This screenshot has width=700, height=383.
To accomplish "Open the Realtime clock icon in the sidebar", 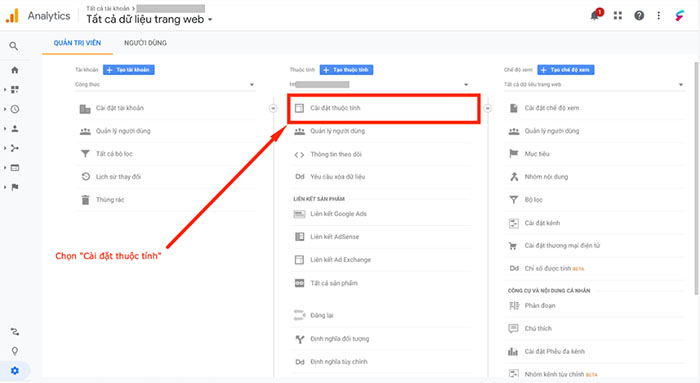I will pos(15,109).
